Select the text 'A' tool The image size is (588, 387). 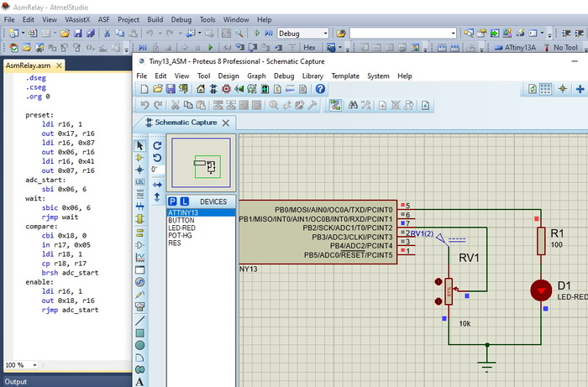(139, 381)
